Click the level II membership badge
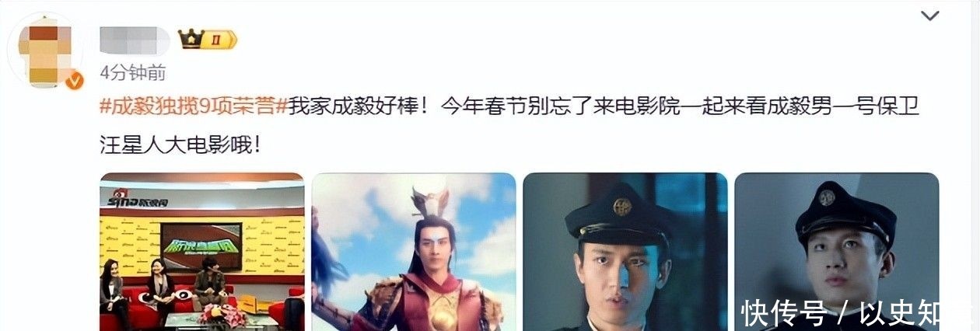This screenshot has height=331, width=980. (219, 39)
